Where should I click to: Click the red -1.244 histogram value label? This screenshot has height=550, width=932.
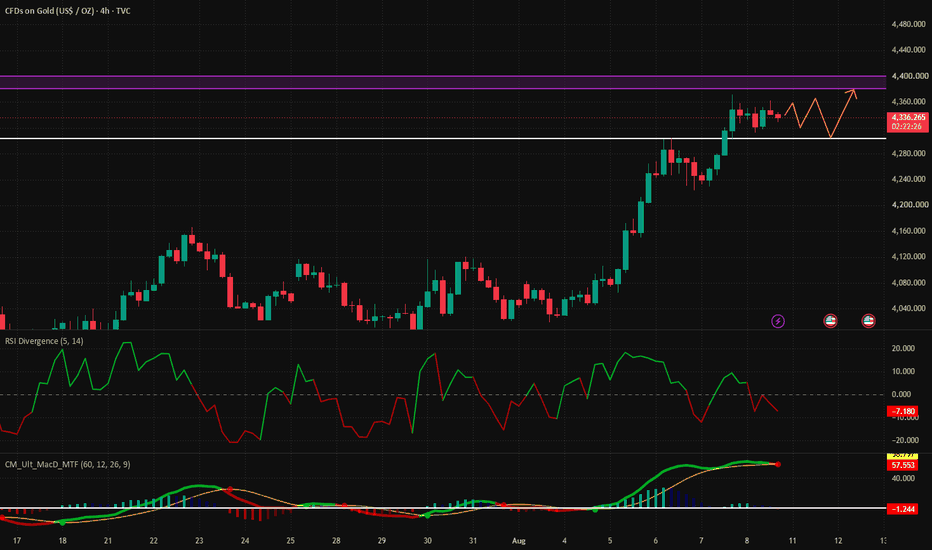coord(902,508)
